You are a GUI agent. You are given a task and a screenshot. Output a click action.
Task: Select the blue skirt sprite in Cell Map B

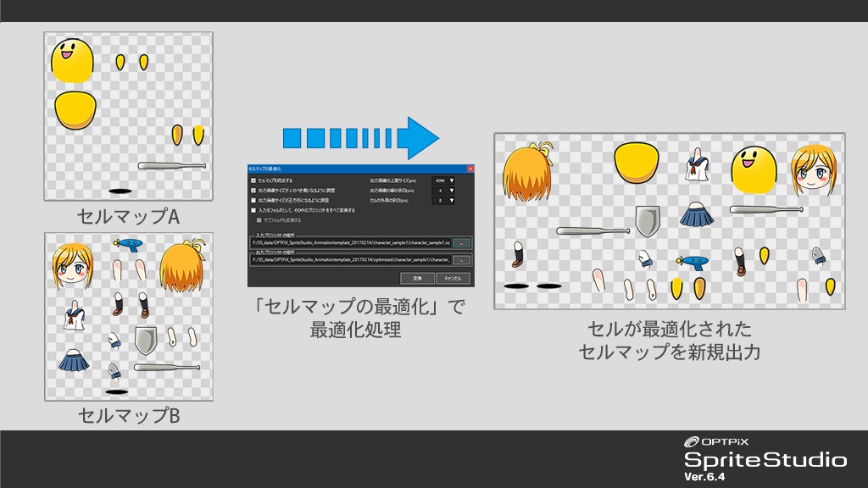point(75,360)
